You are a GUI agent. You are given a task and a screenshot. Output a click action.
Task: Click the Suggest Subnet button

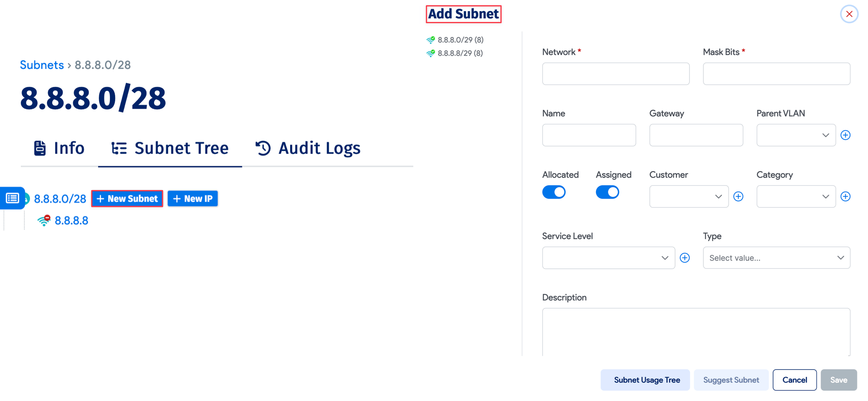tap(731, 380)
